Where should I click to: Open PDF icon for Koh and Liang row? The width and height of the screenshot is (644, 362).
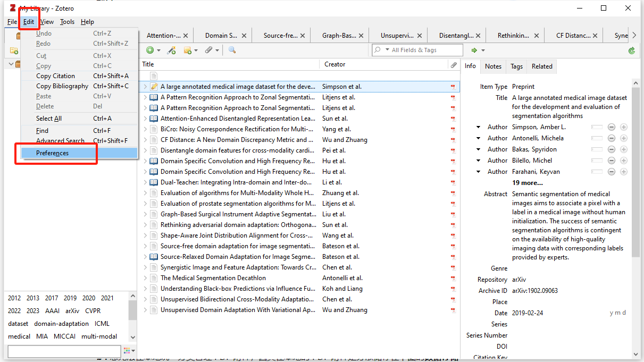(453, 289)
